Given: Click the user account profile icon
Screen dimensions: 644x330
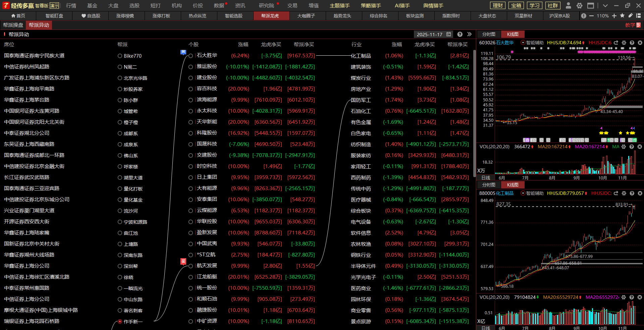Looking at the screenshot, I should (x=568, y=6).
